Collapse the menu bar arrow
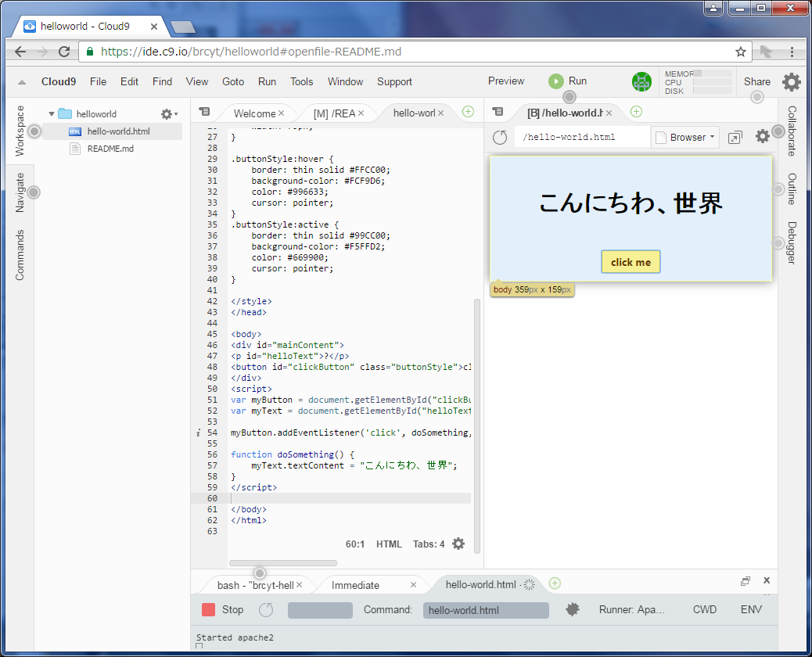 click(x=22, y=82)
